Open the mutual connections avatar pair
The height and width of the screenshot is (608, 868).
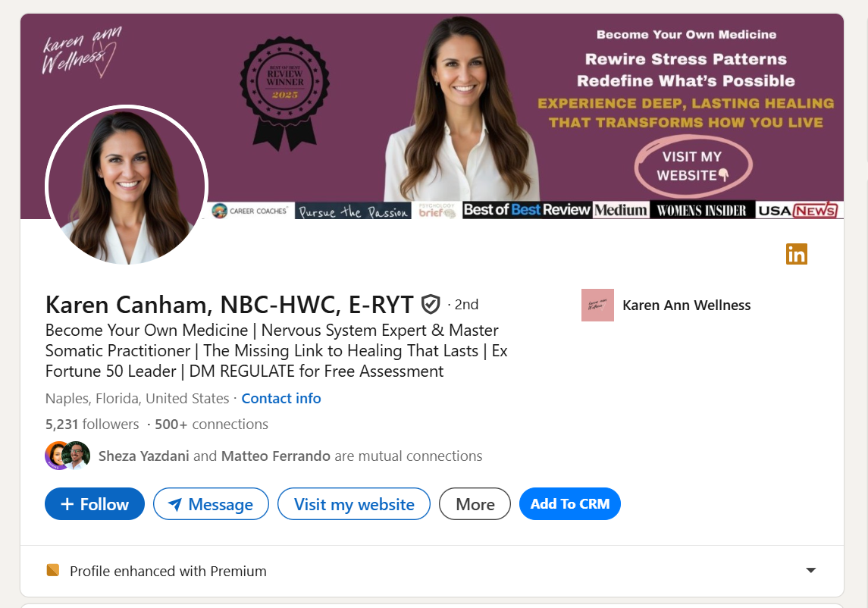click(x=67, y=456)
